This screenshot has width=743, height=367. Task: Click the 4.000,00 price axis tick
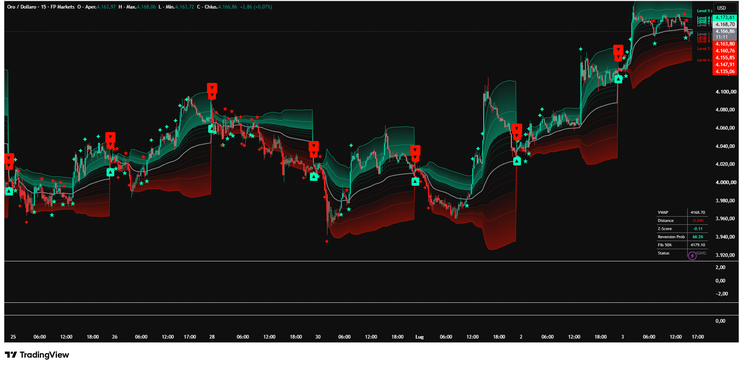725,182
